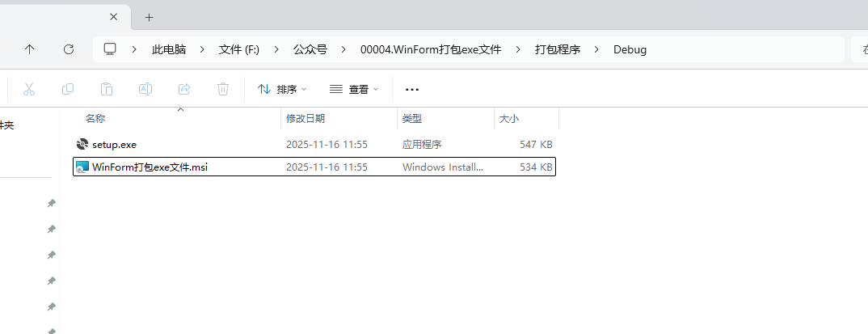The height and width of the screenshot is (334, 868).
Task: Click the Cut scissors icon
Action: coord(29,89)
